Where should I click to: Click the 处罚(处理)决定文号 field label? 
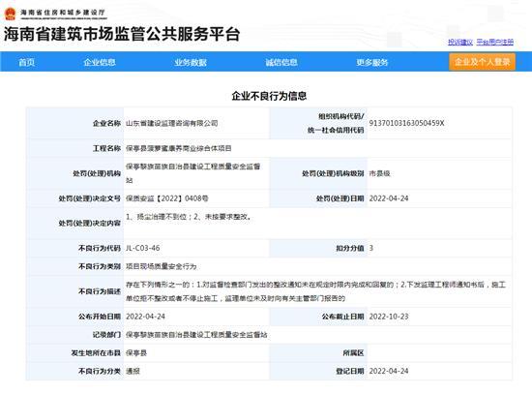90,198
